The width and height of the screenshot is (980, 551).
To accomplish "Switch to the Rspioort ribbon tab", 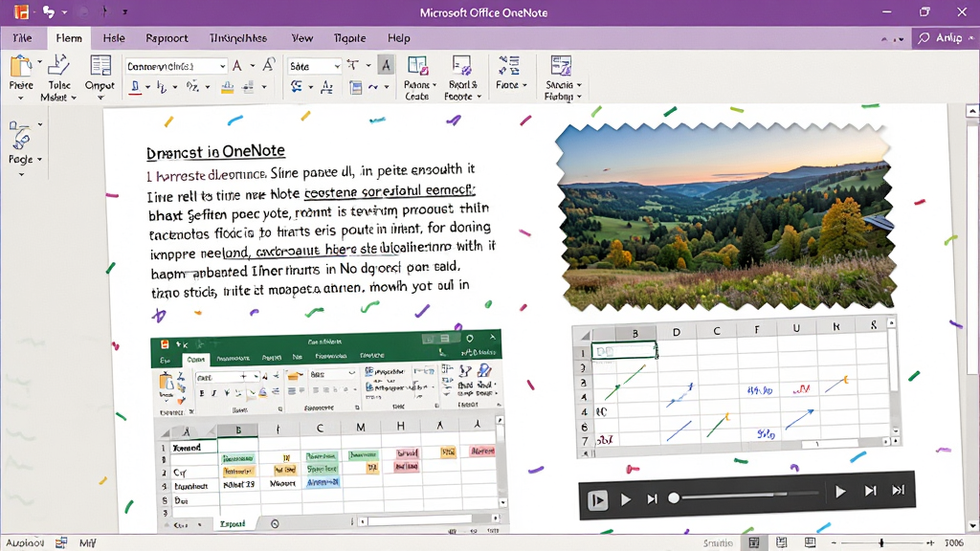I will 167,38.
